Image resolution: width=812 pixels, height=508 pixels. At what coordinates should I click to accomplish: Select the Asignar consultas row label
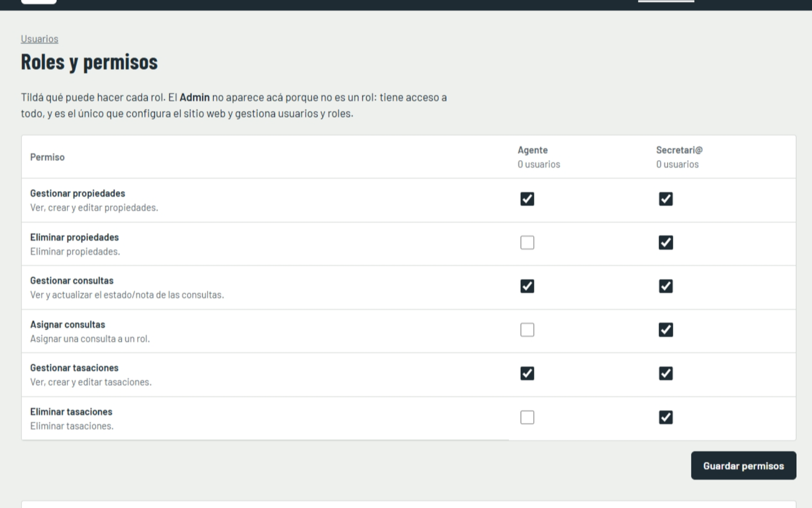(67, 324)
